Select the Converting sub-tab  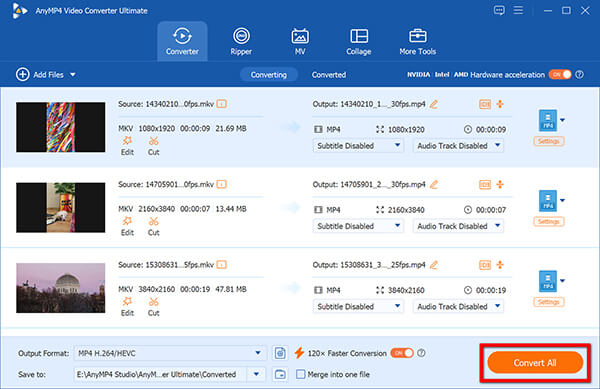(269, 75)
